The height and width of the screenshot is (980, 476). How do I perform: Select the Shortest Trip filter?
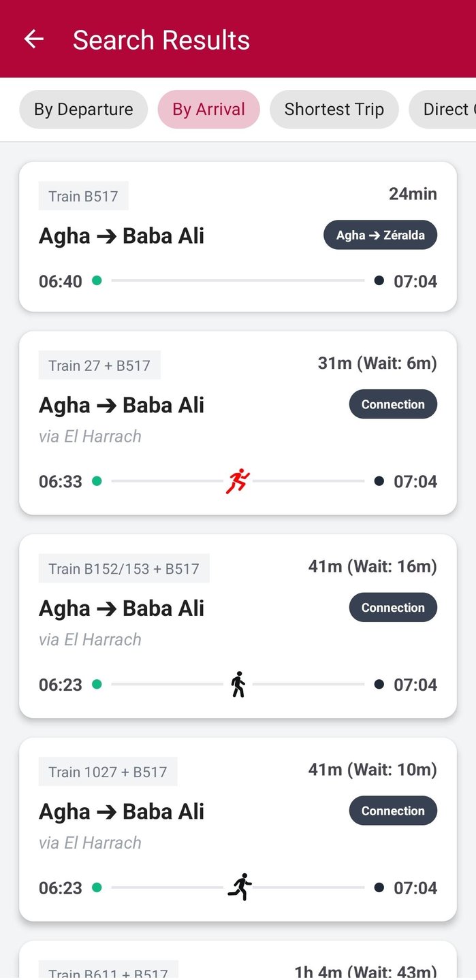click(x=334, y=110)
